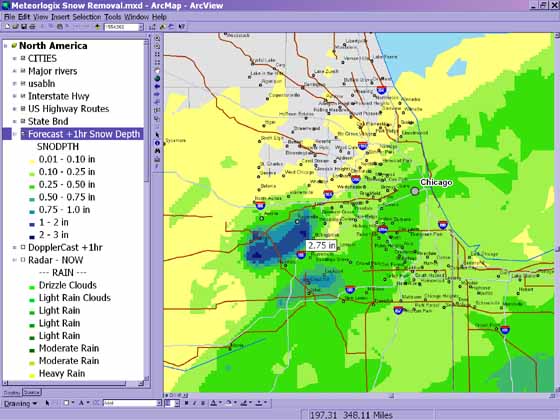Click the Open document icon
The width and height of the screenshot is (560, 420).
pos(15,27)
